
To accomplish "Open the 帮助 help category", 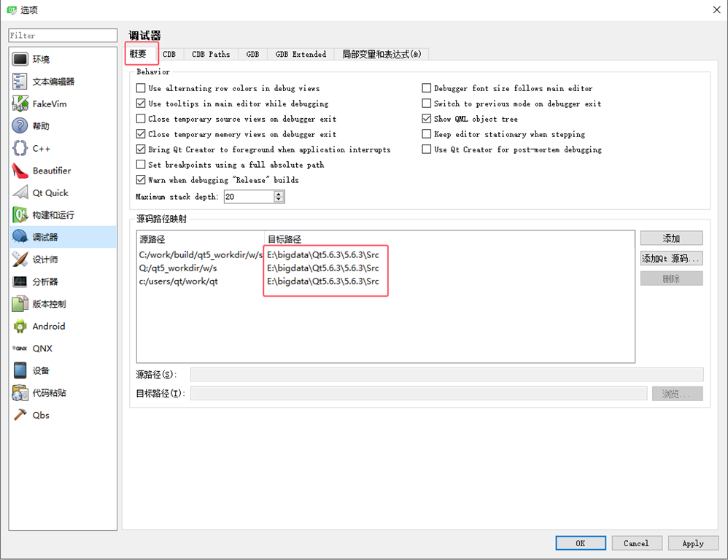I will (63, 126).
